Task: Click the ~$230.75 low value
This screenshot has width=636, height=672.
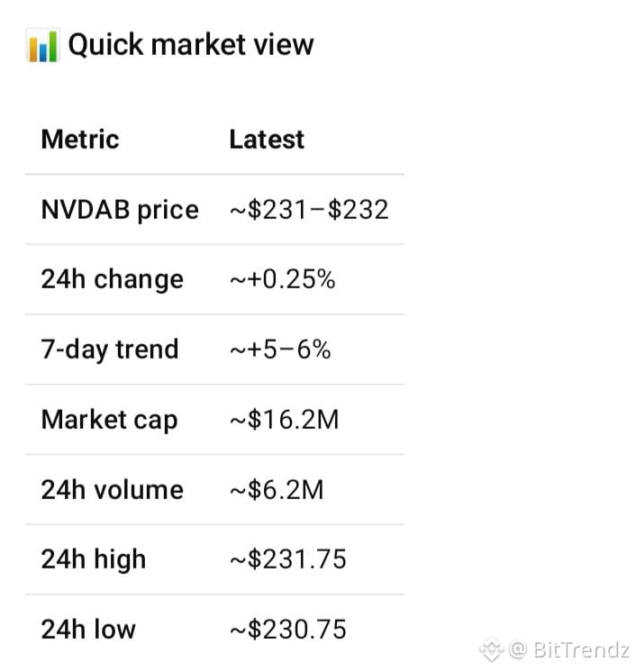Action: pos(287,630)
